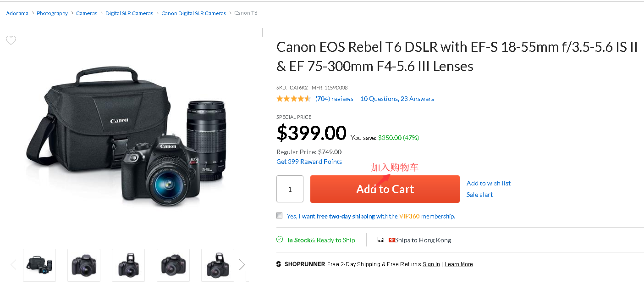The width and height of the screenshot is (644, 285).
Task: Click the ShopRunner logo icon
Action: click(279, 264)
